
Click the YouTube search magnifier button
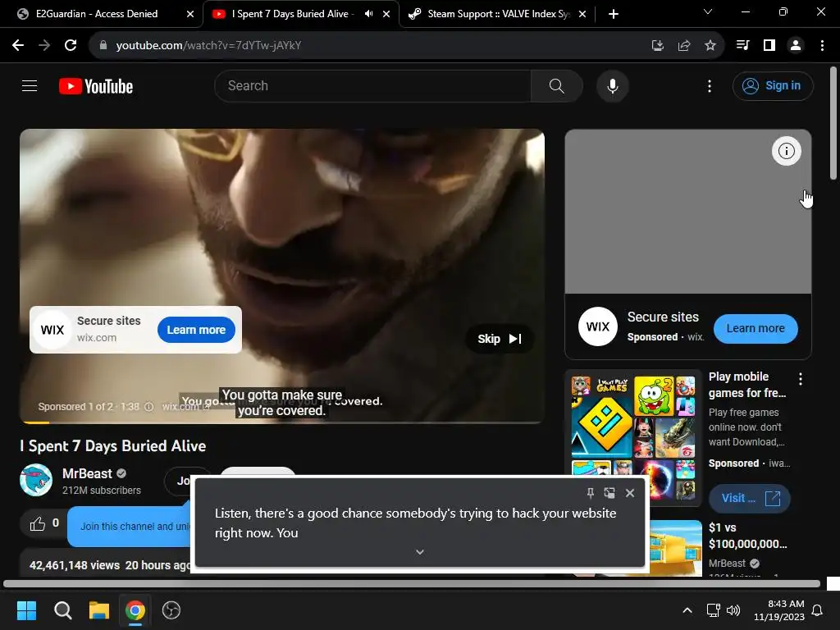coord(557,85)
